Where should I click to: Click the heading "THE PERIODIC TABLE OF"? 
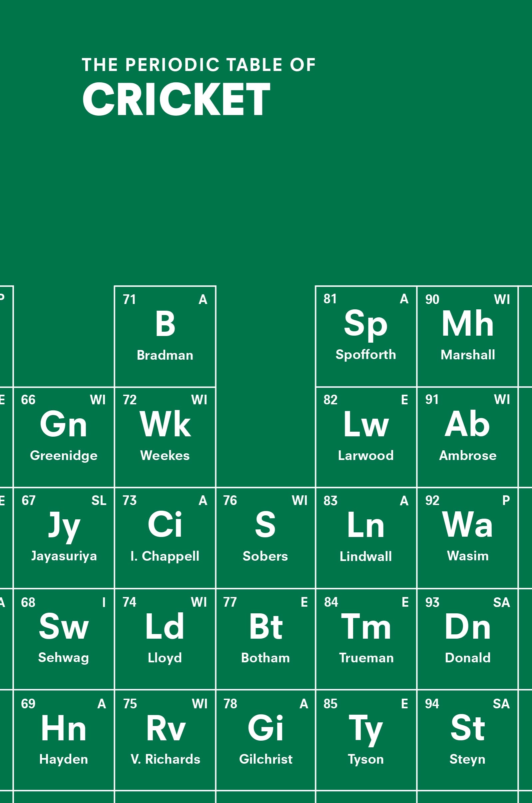coord(199,65)
